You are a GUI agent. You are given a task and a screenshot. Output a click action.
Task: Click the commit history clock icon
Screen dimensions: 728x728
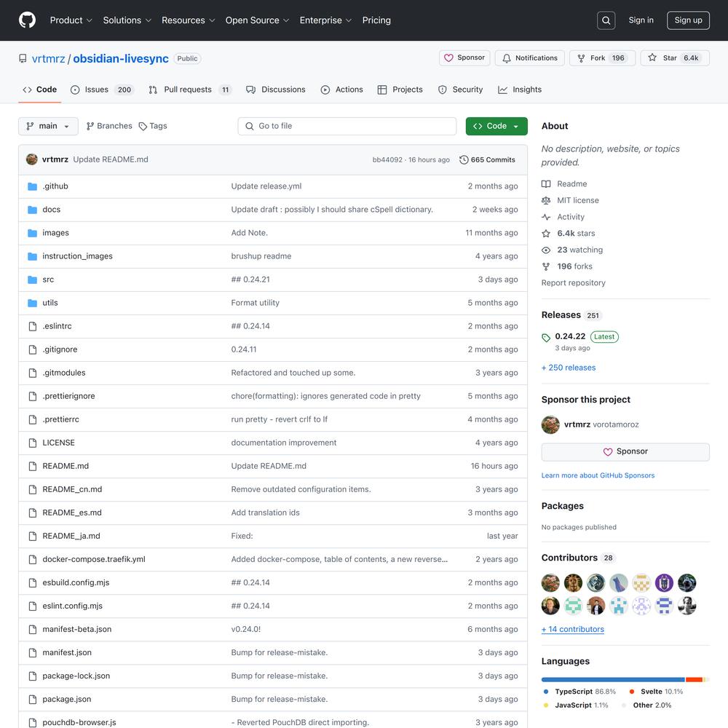(463, 159)
